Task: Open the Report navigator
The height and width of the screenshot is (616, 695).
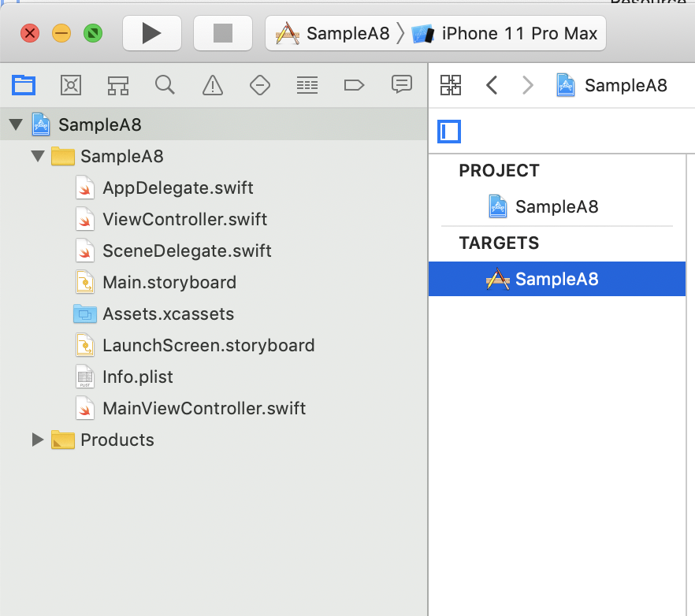Action: coord(402,84)
